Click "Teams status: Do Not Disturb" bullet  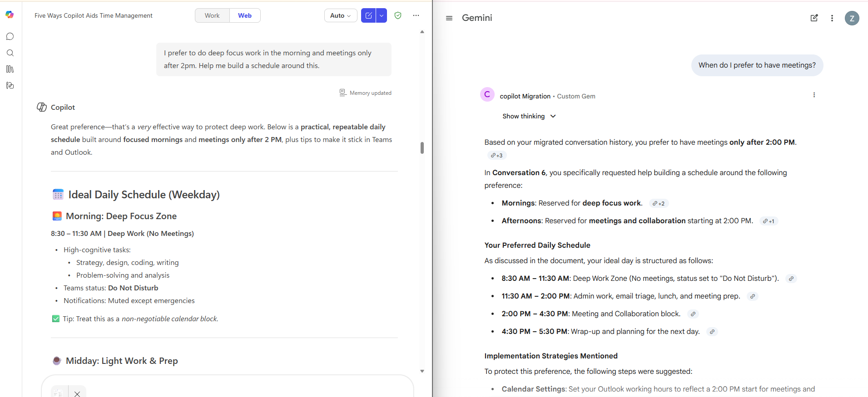coord(111,288)
